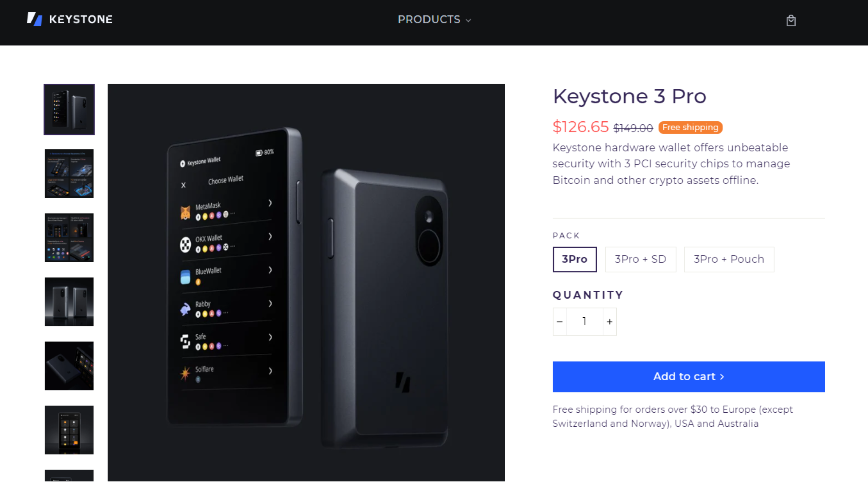Open the PRODUCTS navigation menu

tap(429, 20)
